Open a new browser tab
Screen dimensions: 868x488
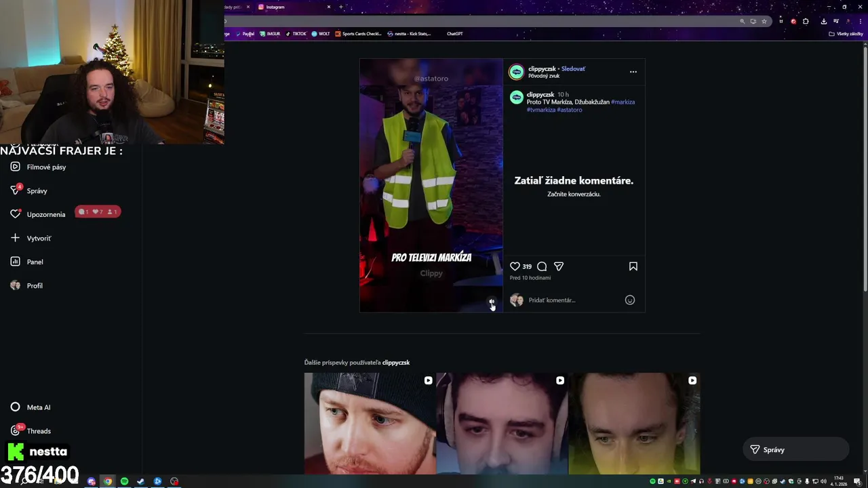point(341,7)
